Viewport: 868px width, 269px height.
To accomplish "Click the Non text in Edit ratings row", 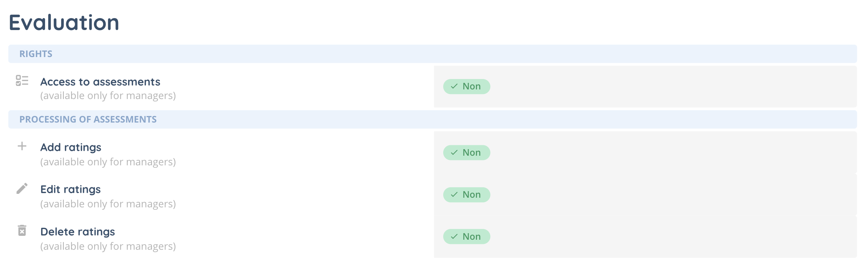I will click(472, 195).
